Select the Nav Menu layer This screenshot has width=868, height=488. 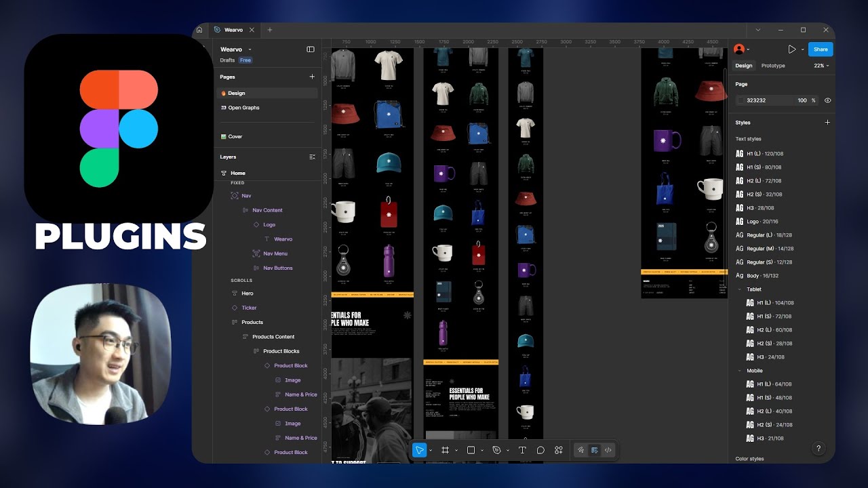tap(275, 253)
